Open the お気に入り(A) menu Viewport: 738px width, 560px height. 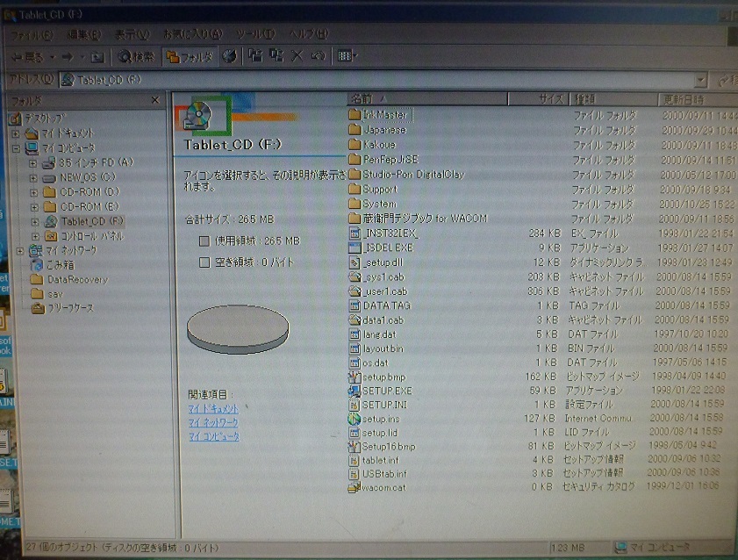tap(192, 34)
